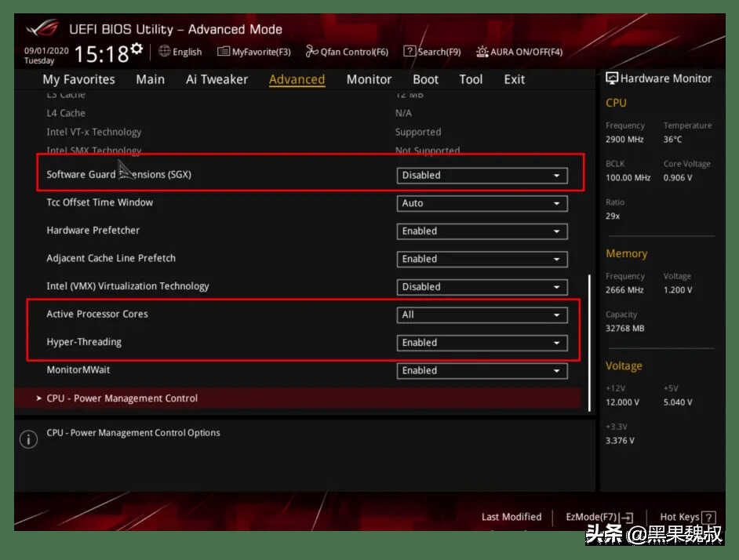Click the Search question mark icon
739x560 pixels.
click(409, 51)
